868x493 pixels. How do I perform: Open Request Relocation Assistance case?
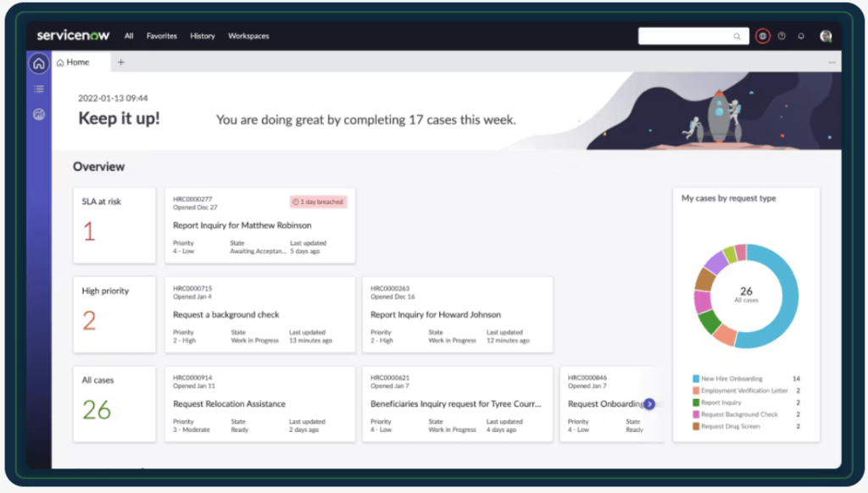pos(260,404)
